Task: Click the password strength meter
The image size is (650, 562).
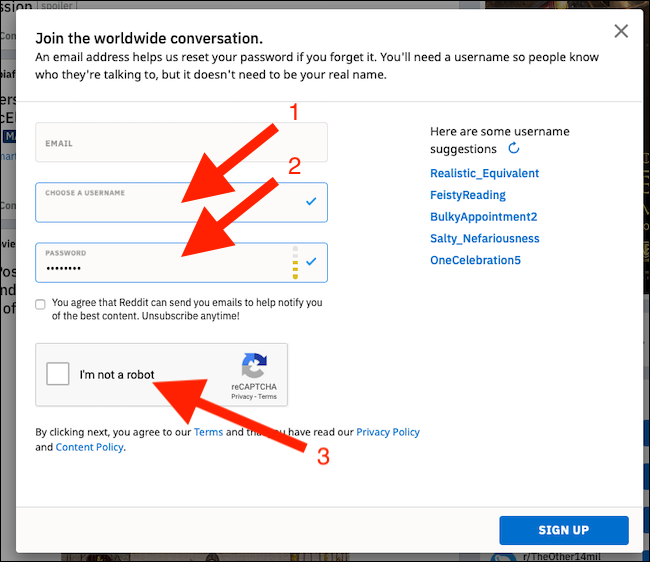Action: pos(294,262)
